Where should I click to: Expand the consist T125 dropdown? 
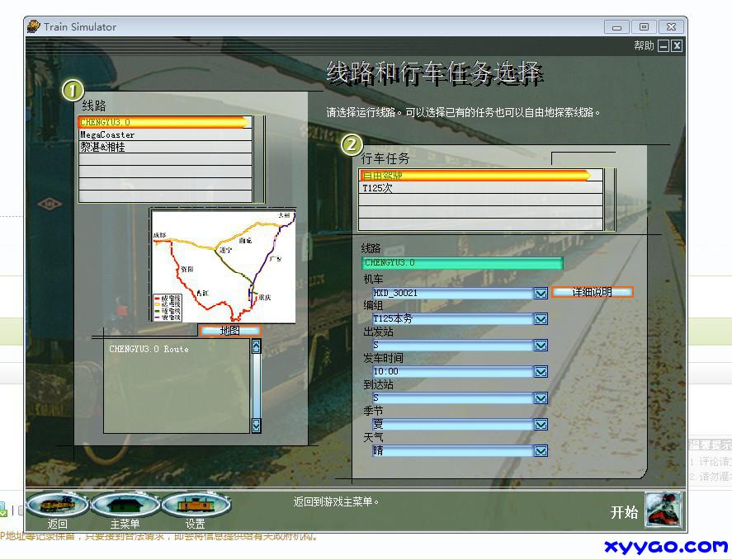(541, 319)
